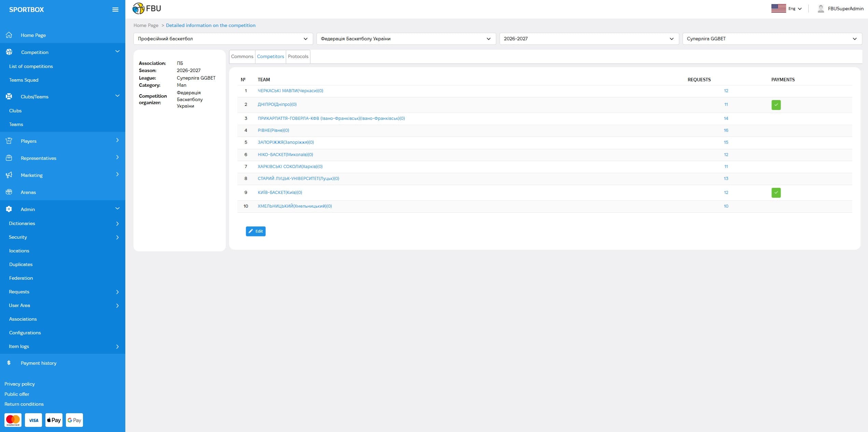
Task: Click the Visa payment icon
Action: (x=33, y=420)
